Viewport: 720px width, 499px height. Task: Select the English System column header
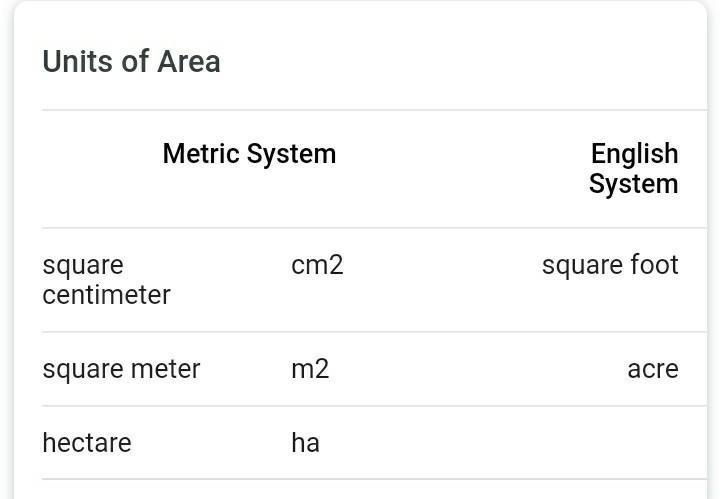pos(634,168)
